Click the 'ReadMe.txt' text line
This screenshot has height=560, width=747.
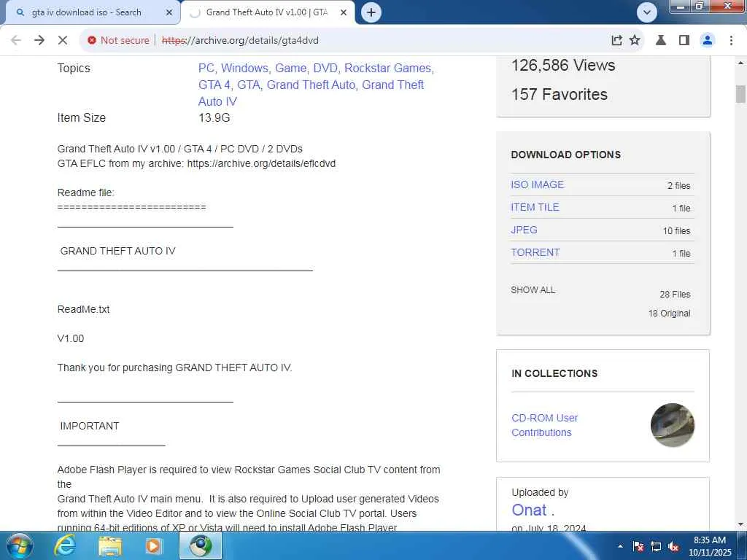pyautogui.click(x=83, y=309)
